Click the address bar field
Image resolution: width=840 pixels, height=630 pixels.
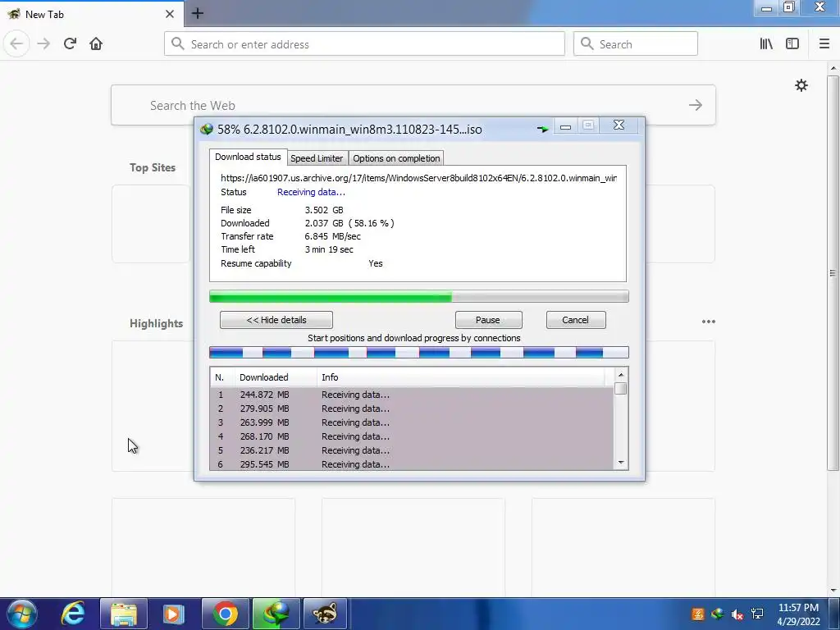(364, 43)
